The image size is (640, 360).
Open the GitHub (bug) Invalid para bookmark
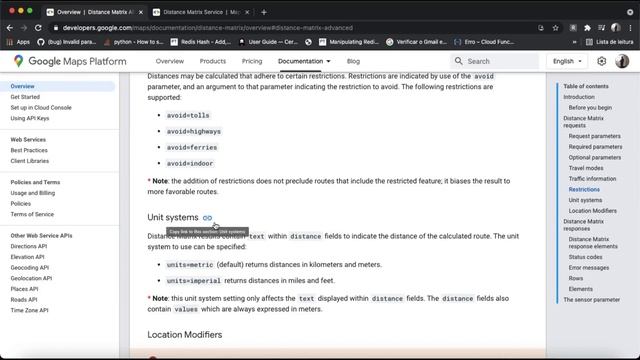(67, 42)
